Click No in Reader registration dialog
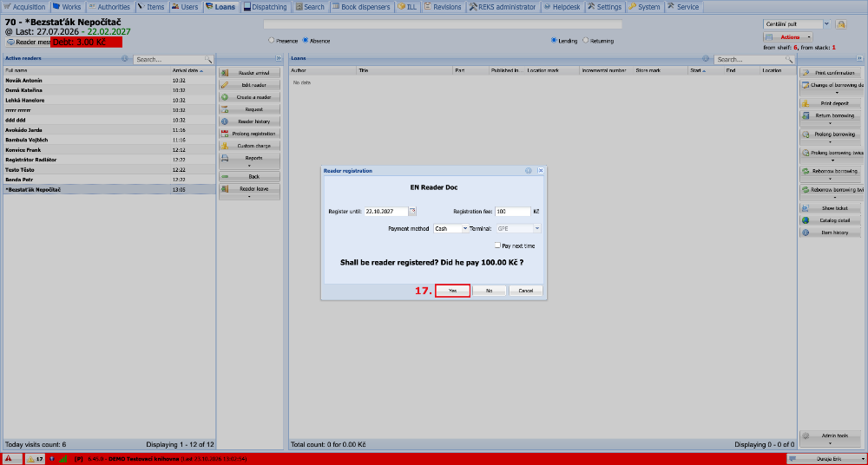The image size is (868, 465). tap(490, 291)
